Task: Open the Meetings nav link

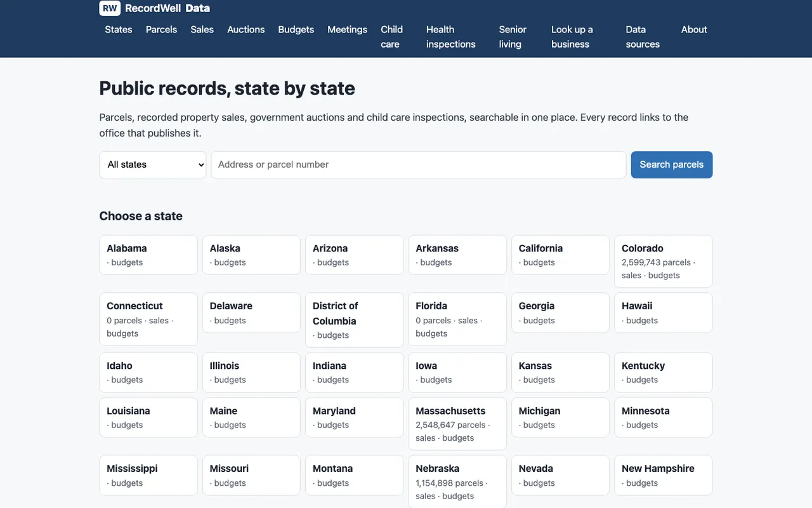Action: coord(347,29)
